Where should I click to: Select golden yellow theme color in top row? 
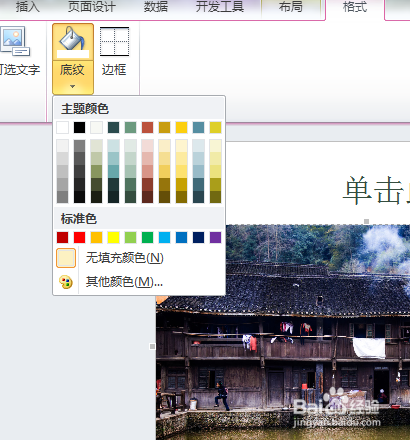(181, 127)
